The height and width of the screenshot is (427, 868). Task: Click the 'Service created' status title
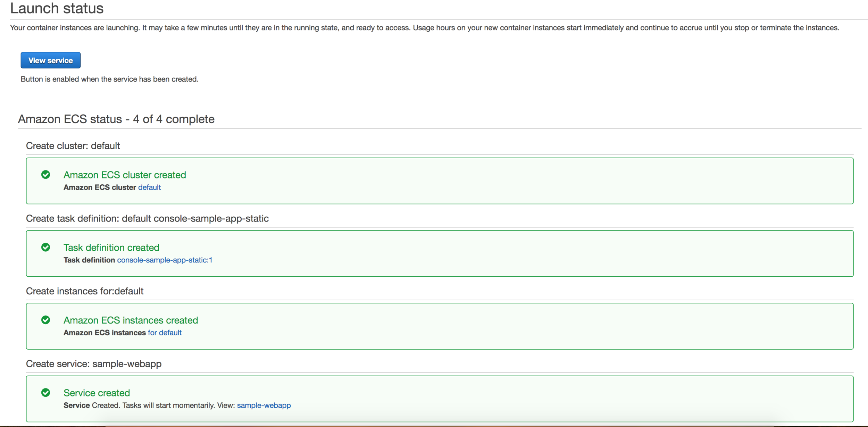pyautogui.click(x=97, y=393)
